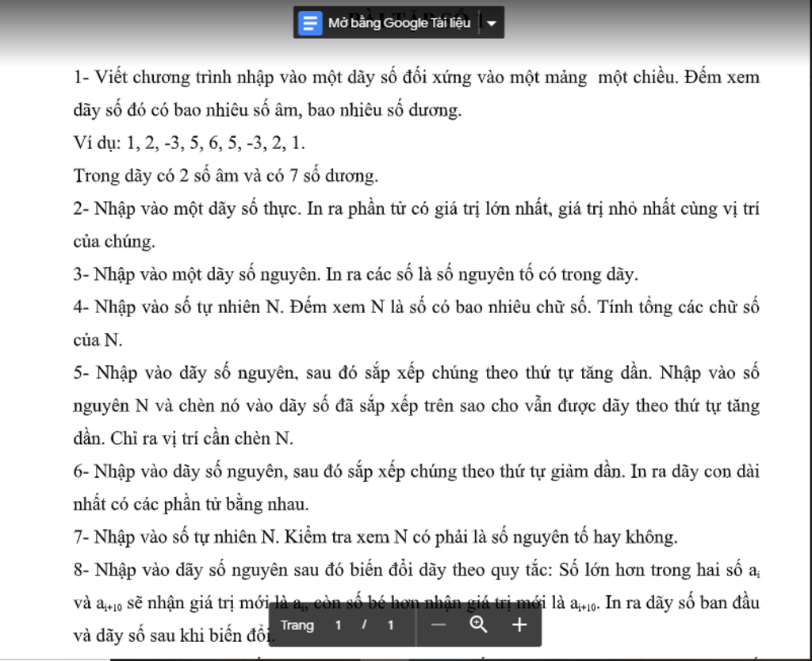The image size is (812, 661).
Task: Click the total page count in the toolbar
Action: tap(390, 625)
